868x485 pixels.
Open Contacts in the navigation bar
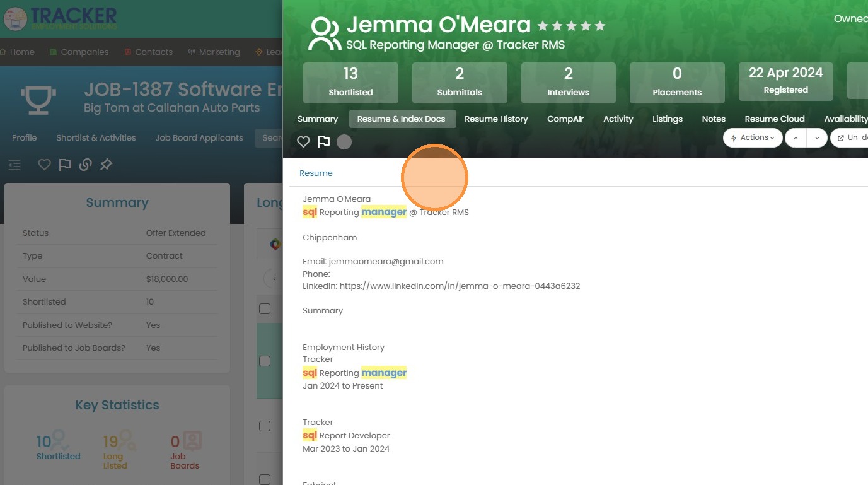148,52
